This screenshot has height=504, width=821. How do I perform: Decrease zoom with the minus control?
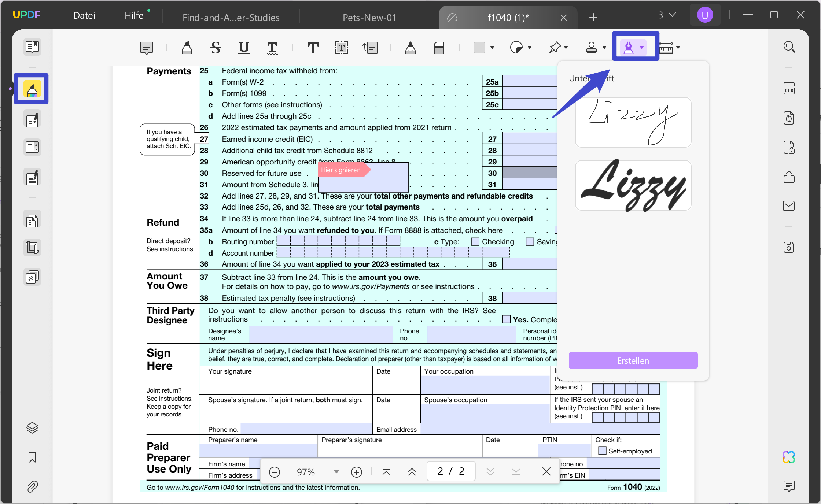point(275,471)
